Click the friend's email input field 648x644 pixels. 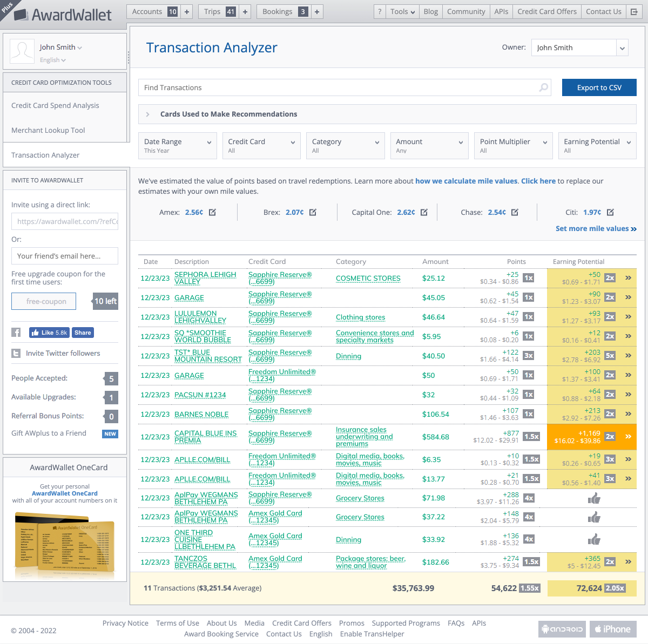coord(65,256)
